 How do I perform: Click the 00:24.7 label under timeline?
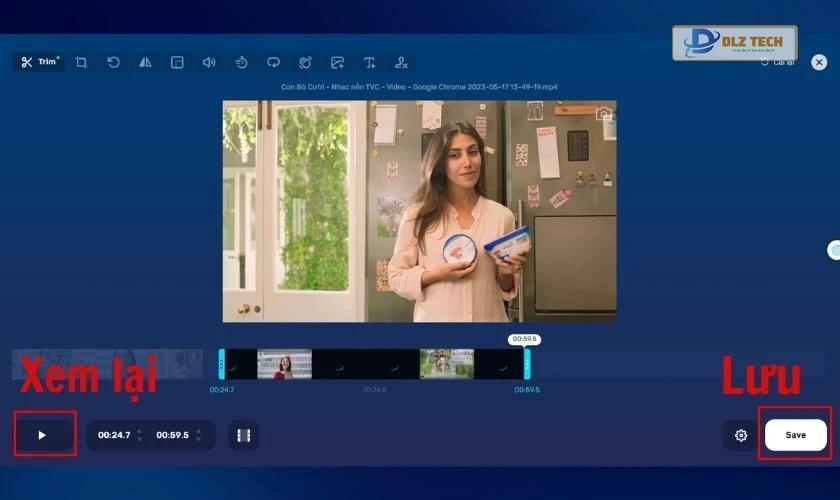click(222, 390)
